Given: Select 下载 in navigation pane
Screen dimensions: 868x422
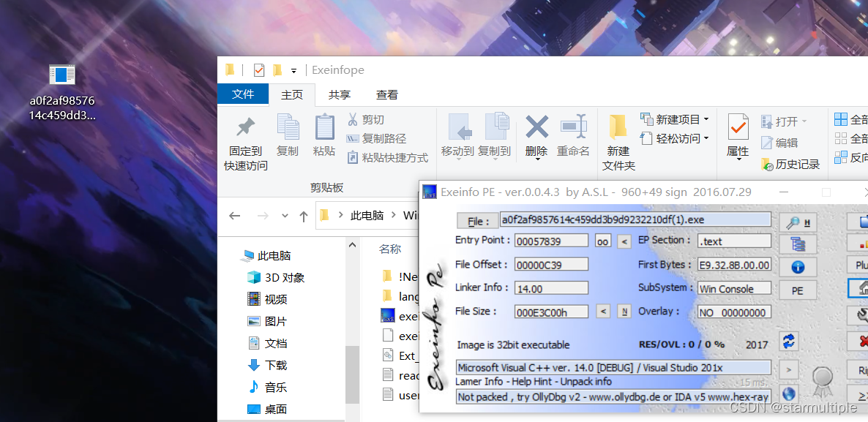Looking at the screenshot, I should pos(267,365).
